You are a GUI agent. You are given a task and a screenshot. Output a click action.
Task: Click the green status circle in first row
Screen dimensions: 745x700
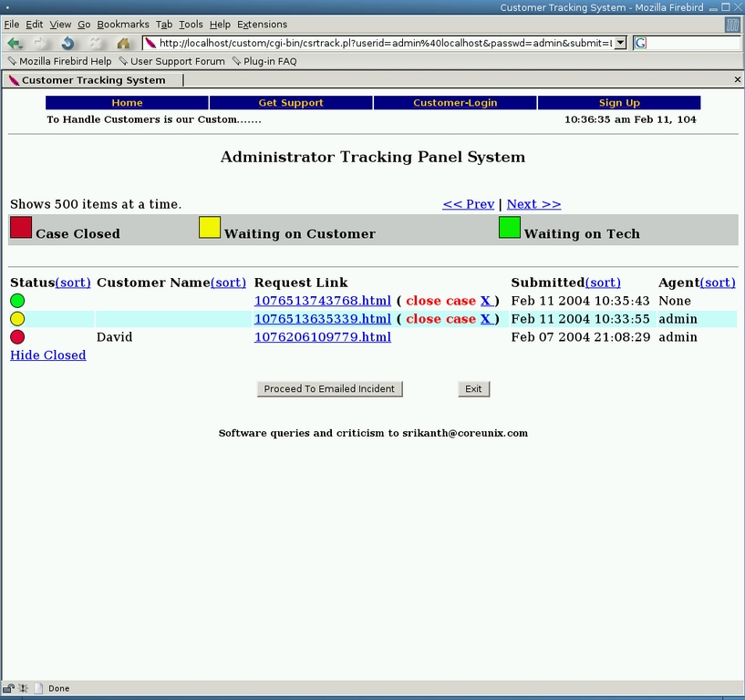pos(17,301)
